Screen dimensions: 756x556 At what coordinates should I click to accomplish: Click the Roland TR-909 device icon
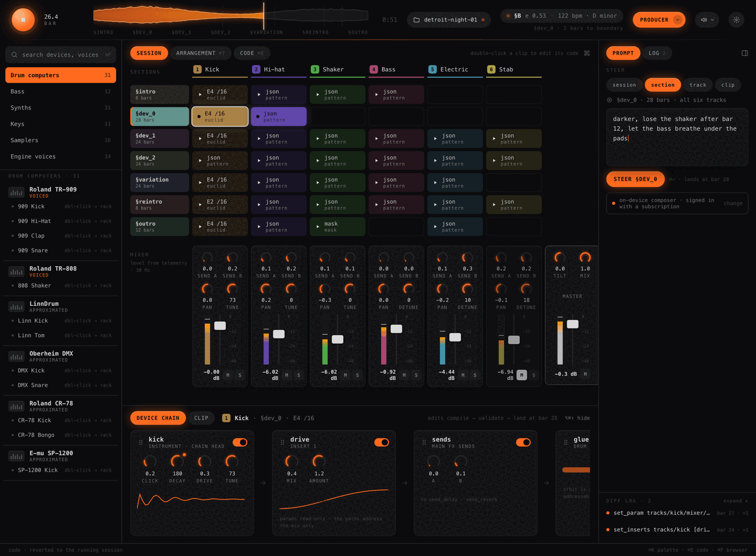pos(16,193)
